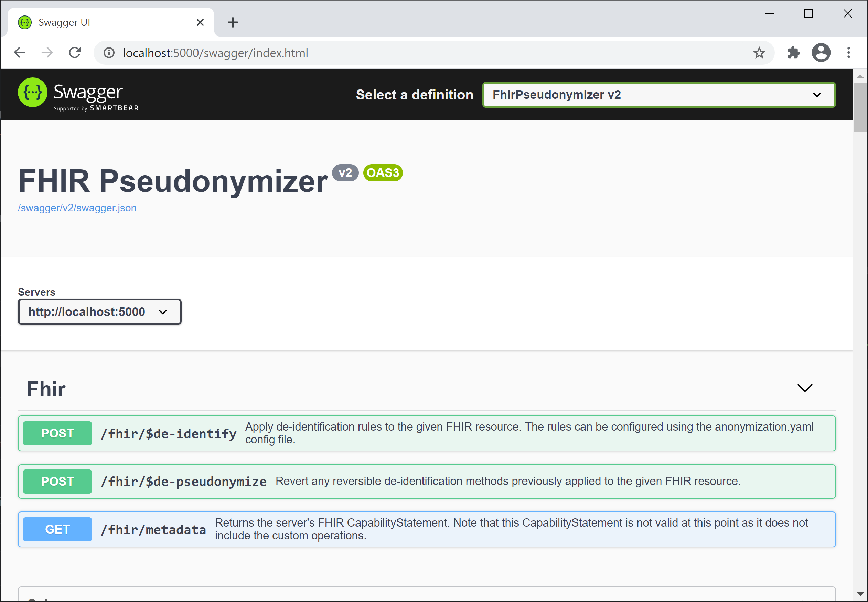The width and height of the screenshot is (868, 602).
Task: Click the vertical scrollbar thumb
Action: pyautogui.click(x=860, y=107)
